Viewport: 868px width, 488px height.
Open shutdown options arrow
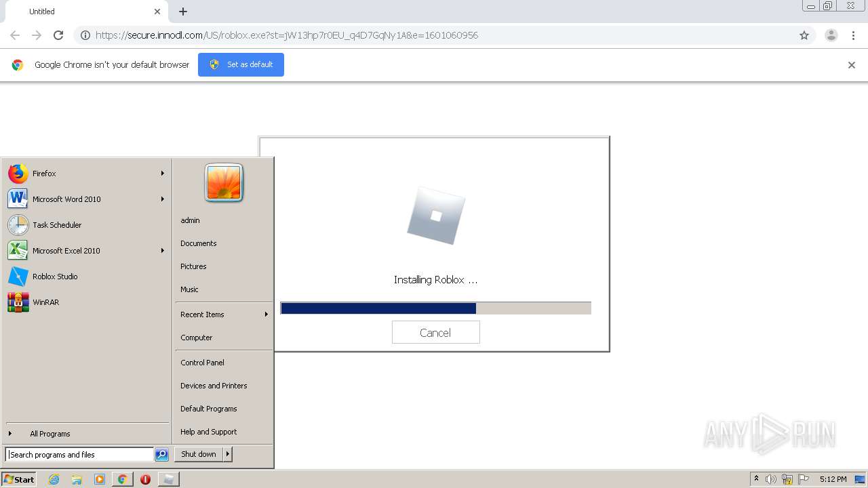click(x=228, y=454)
